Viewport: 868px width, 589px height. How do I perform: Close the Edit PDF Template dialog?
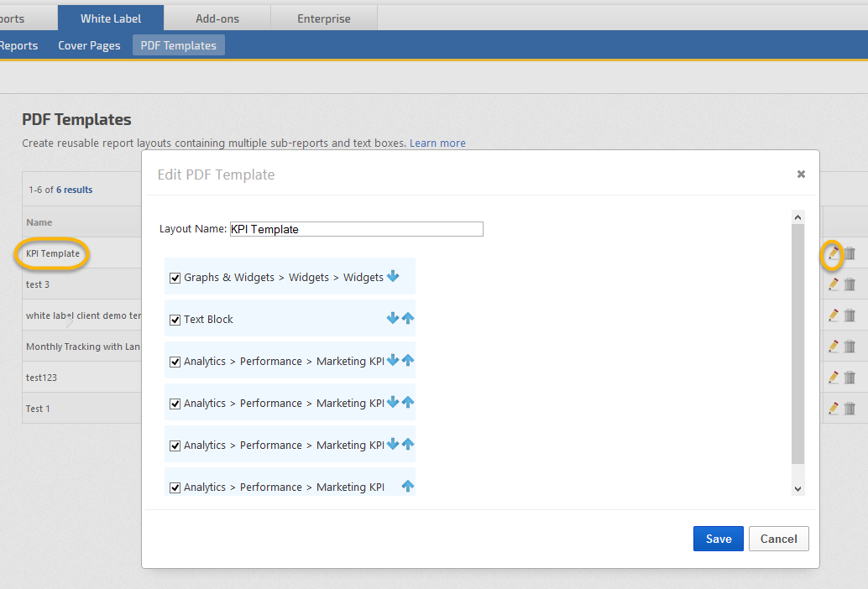(x=801, y=175)
